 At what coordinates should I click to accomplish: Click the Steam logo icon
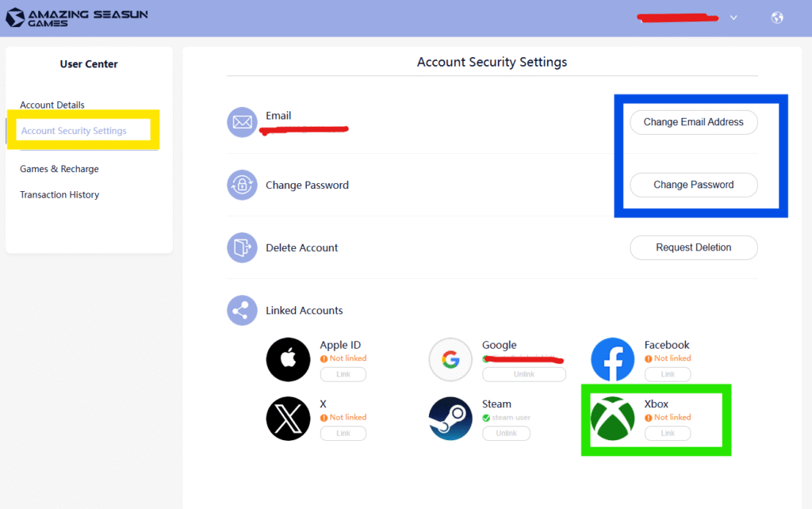450,419
